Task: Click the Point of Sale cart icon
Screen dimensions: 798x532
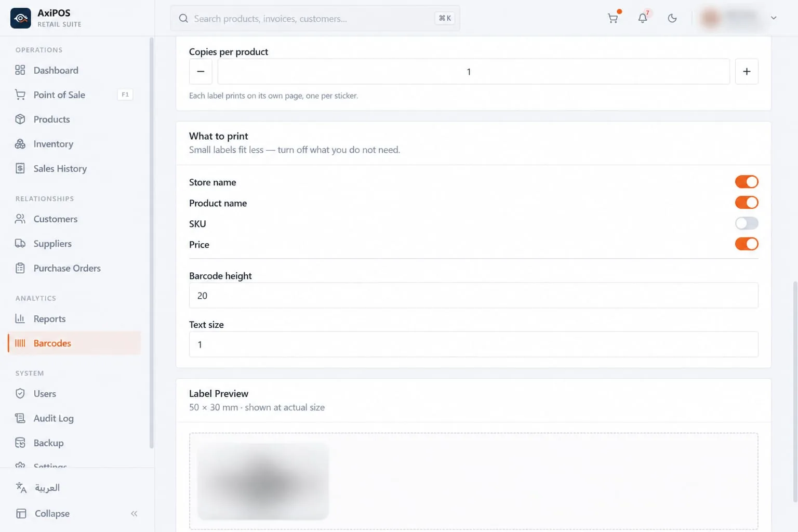Action: tap(20, 95)
